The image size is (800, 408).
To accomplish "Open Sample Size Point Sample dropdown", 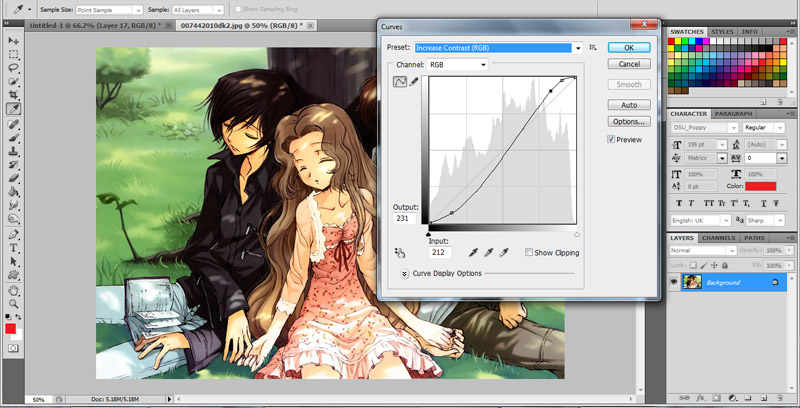I will coord(109,10).
